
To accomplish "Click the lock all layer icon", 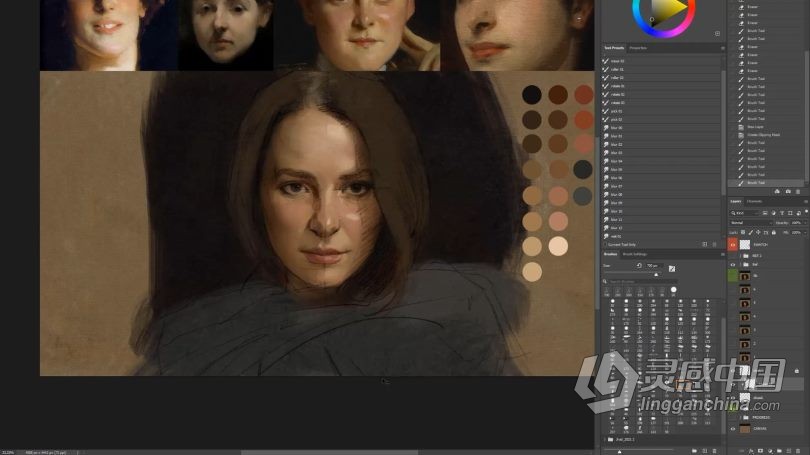I will click(774, 232).
